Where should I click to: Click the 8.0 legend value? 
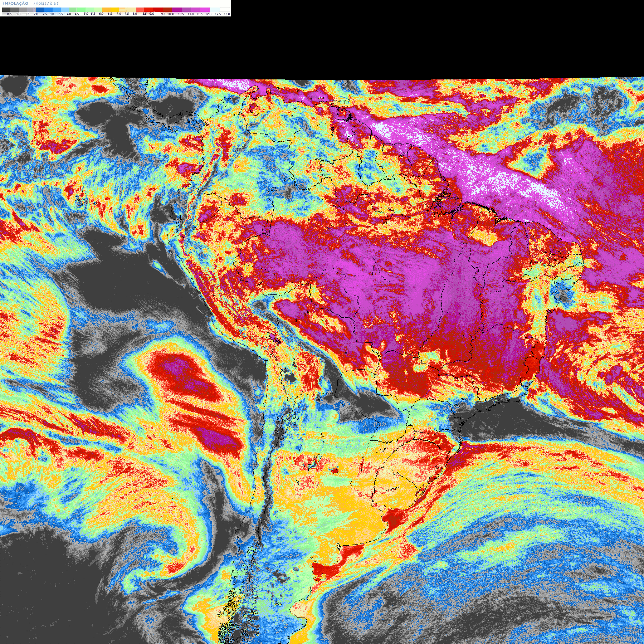(135, 14)
